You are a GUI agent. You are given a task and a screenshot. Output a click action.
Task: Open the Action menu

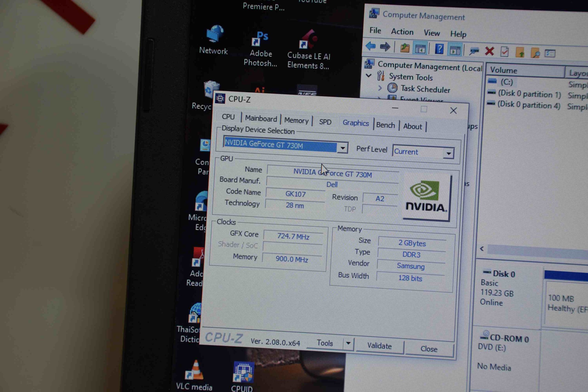[402, 32]
